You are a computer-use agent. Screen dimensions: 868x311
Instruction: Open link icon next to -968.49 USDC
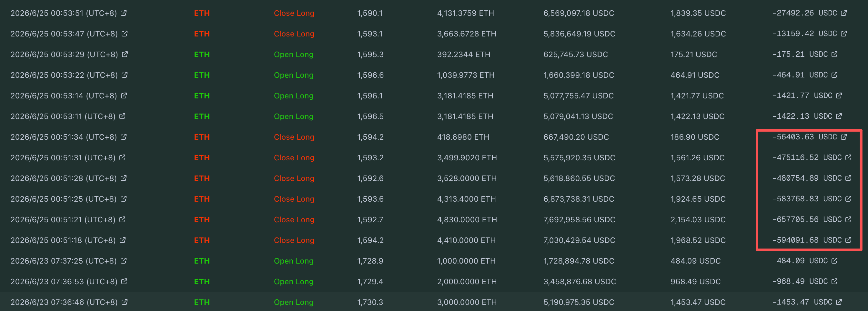click(x=835, y=281)
